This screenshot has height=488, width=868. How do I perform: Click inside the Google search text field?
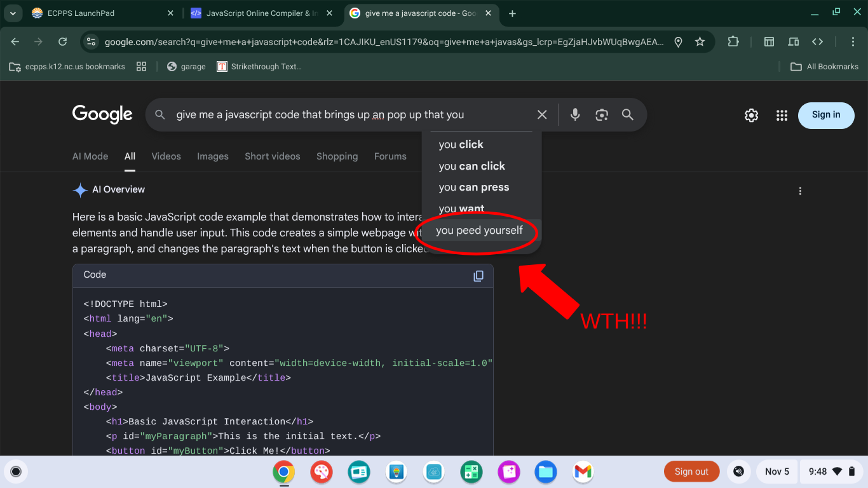[343, 115]
